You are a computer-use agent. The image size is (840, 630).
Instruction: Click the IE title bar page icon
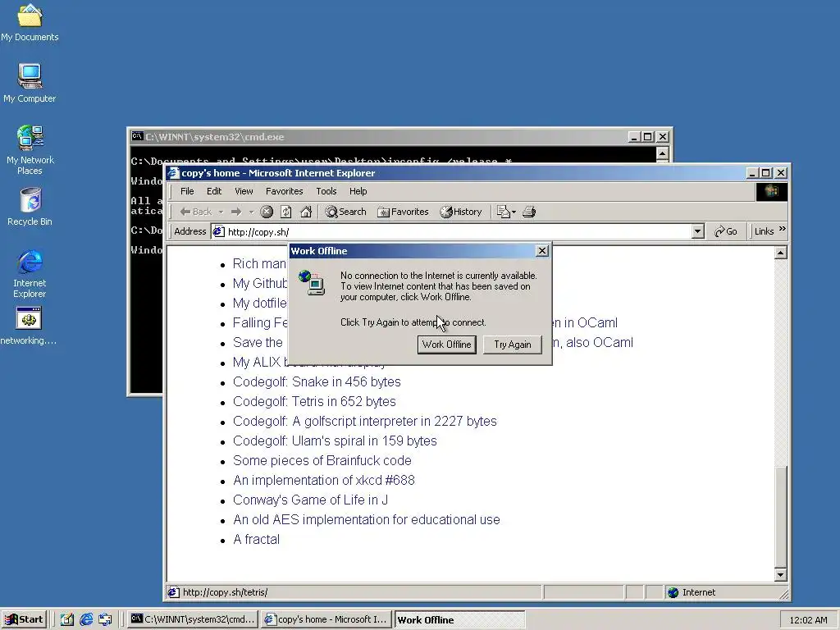tap(173, 172)
